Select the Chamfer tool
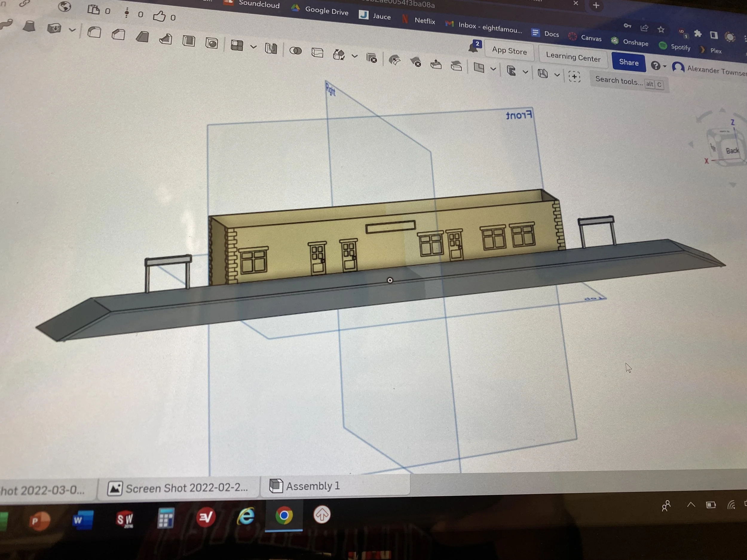The image size is (747, 560). 118,34
